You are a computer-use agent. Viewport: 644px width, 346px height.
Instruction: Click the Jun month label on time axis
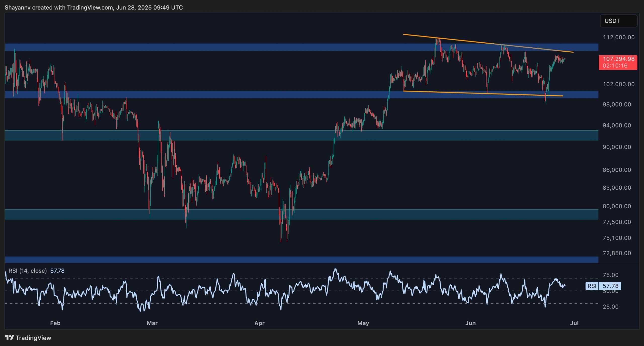[470, 323]
